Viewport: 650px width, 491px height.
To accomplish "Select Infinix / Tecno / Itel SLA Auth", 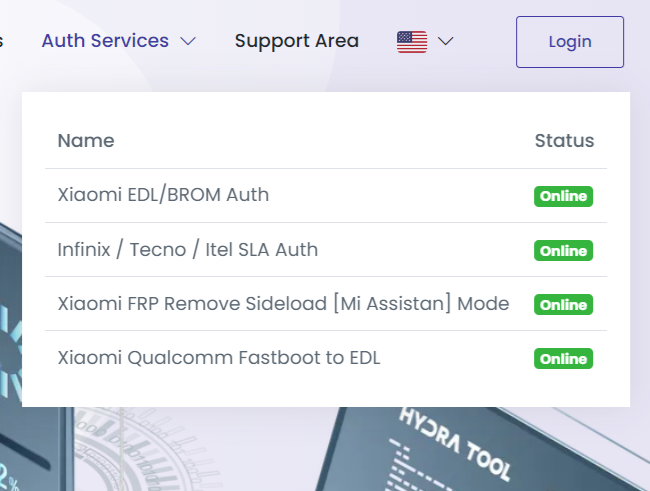I will pyautogui.click(x=188, y=249).
